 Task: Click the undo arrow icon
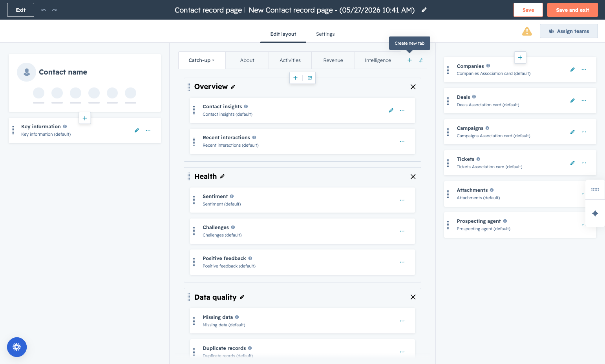(x=44, y=10)
